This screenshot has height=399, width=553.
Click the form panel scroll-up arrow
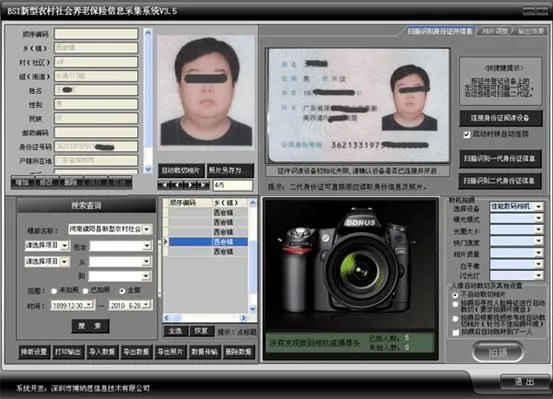[x=148, y=32]
